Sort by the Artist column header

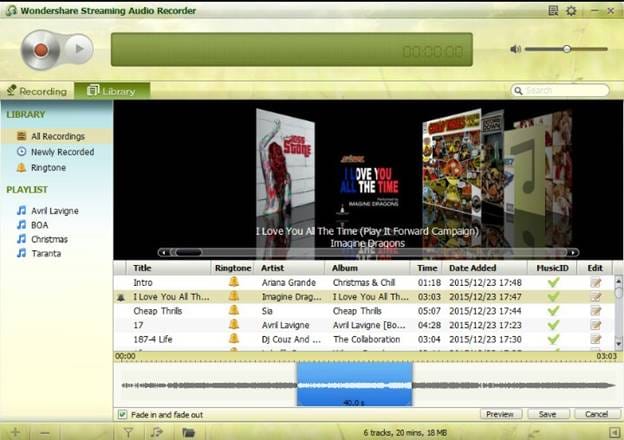coord(291,268)
